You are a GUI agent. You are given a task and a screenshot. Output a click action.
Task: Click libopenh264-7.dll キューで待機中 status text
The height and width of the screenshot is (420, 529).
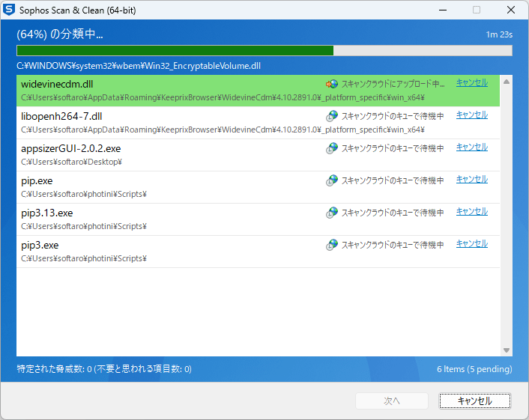click(x=393, y=116)
